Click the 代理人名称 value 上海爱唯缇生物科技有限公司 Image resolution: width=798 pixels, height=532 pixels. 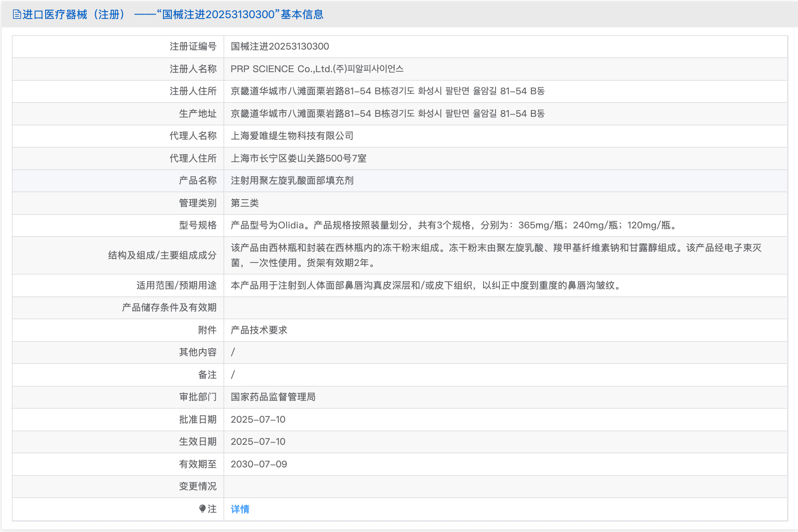tap(291, 136)
